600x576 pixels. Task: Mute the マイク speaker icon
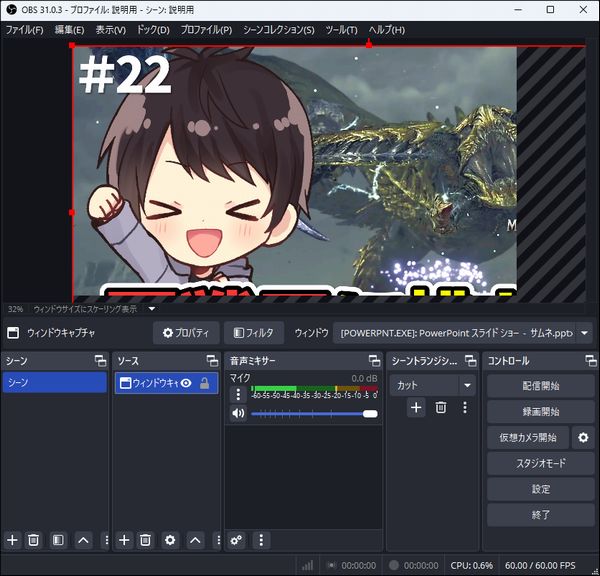tap(238, 413)
